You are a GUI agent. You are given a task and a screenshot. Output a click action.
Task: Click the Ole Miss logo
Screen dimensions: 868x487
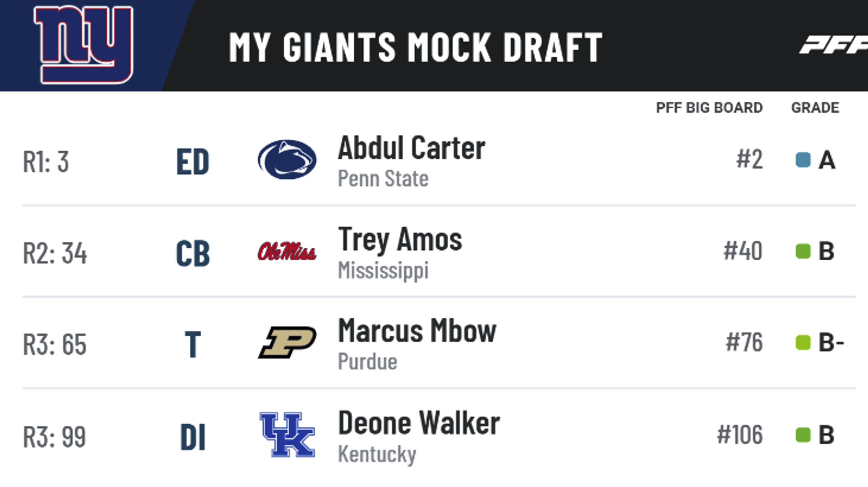[287, 251]
